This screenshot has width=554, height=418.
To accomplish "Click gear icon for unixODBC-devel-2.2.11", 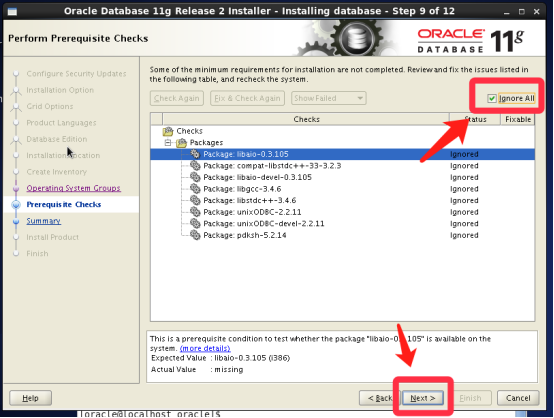I will click(x=195, y=224).
